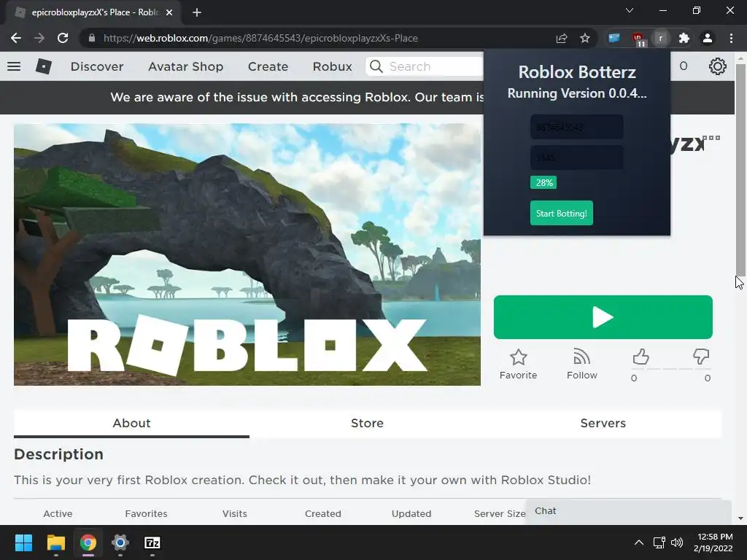Viewport: 747px width, 560px height.
Task: Reload the current page
Action: [x=63, y=38]
